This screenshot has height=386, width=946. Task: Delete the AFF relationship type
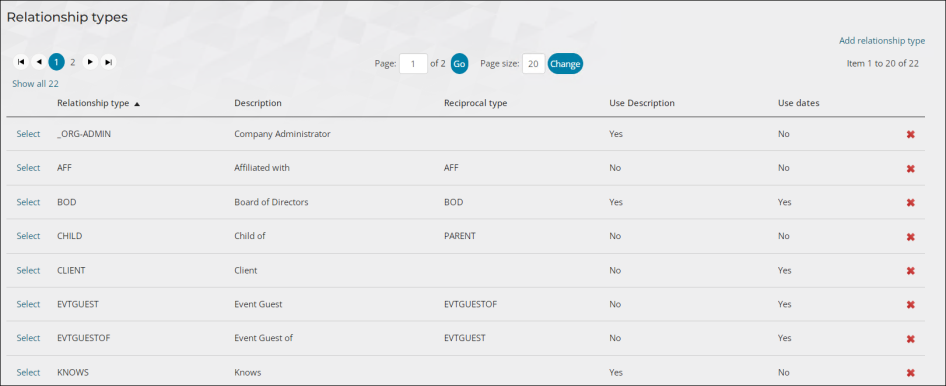click(910, 169)
